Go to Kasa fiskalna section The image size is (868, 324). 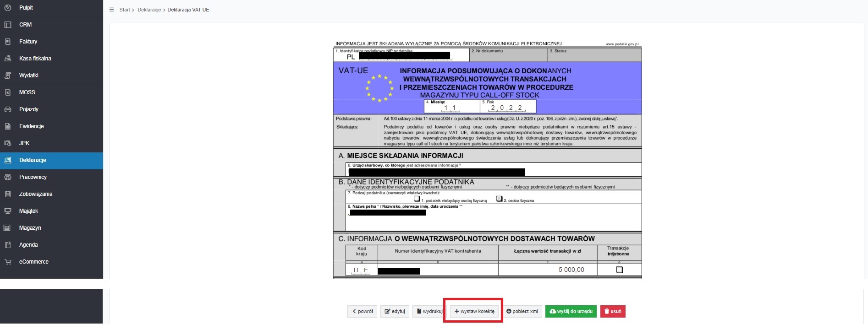pos(51,59)
